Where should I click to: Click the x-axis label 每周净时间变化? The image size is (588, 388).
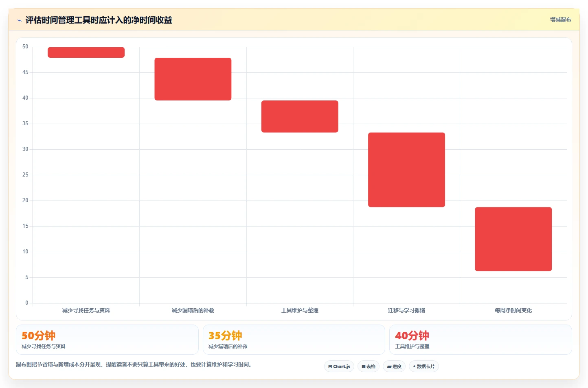tap(513, 310)
